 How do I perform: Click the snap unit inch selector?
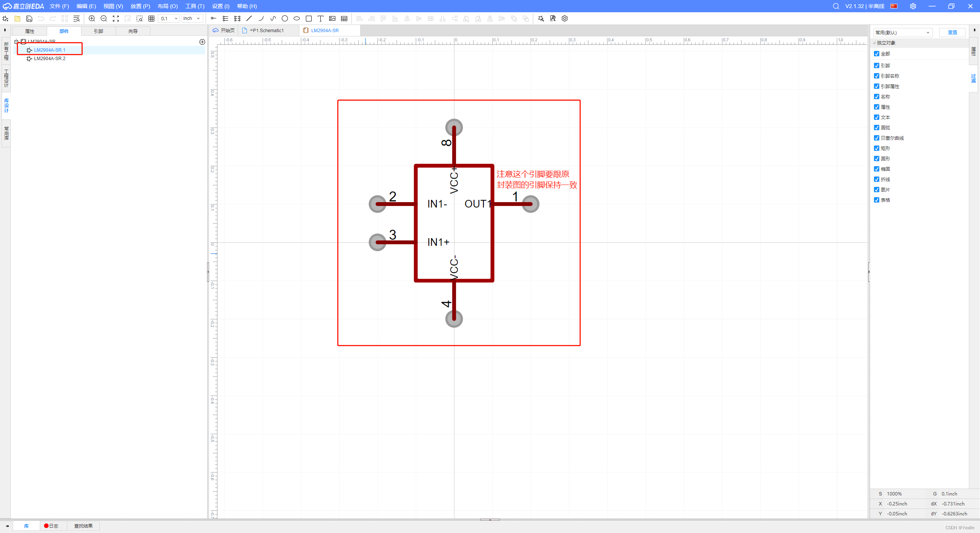point(189,18)
